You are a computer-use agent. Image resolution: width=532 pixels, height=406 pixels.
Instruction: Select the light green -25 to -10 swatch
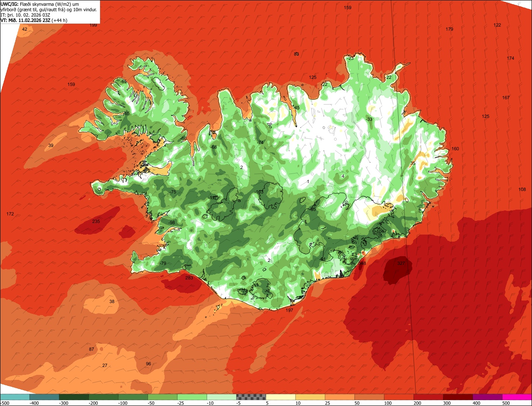(192, 397)
